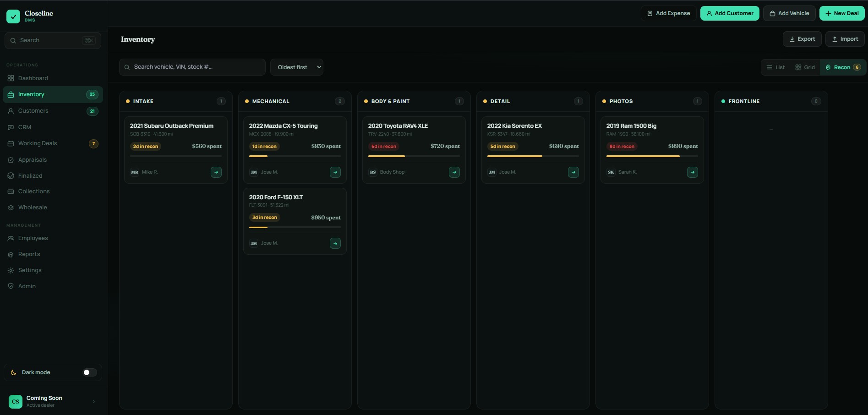Open Dashboard from sidebar
This screenshot has height=415, width=868.
[53, 78]
